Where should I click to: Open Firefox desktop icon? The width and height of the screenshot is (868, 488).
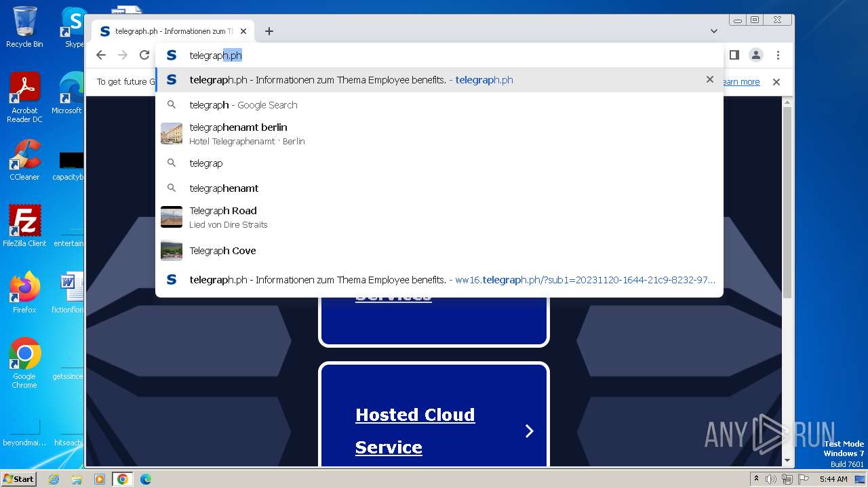click(24, 292)
